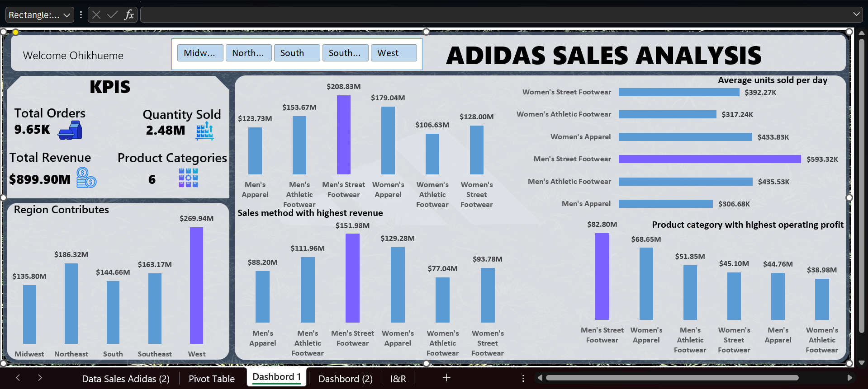Click Product category with highest operating profit title
This screenshot has width=868, height=389.
pyautogui.click(x=748, y=225)
